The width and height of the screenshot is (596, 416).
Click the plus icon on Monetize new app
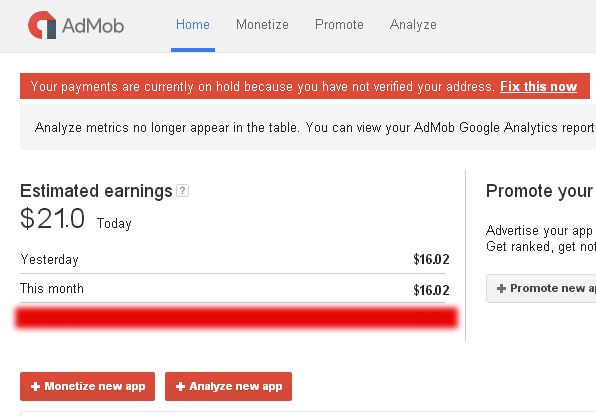(x=35, y=386)
